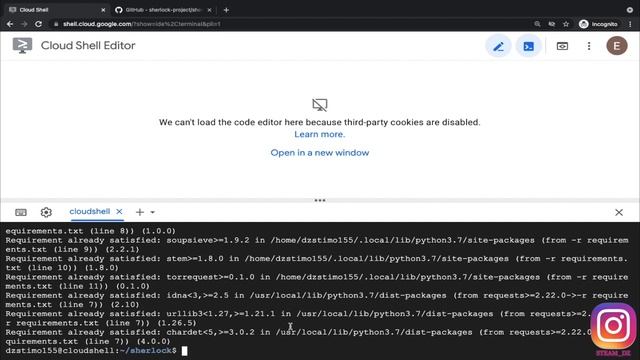The image size is (640, 360).
Task: Click the blocked cookies eye icon
Action: [x=551, y=24]
